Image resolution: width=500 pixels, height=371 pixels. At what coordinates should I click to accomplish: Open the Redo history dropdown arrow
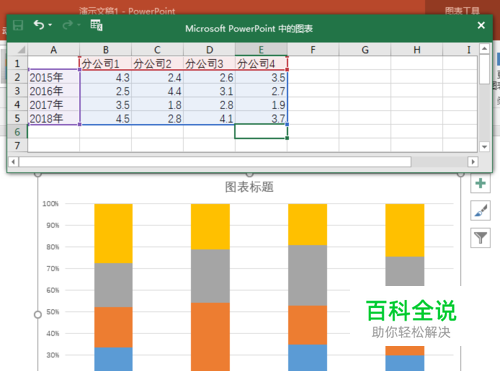[x=79, y=25]
